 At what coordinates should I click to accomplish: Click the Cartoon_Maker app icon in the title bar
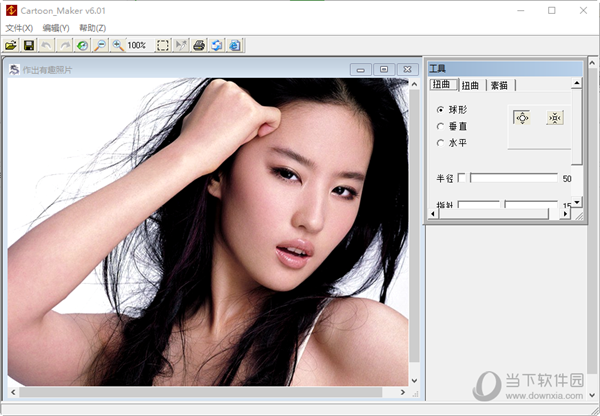11,10
